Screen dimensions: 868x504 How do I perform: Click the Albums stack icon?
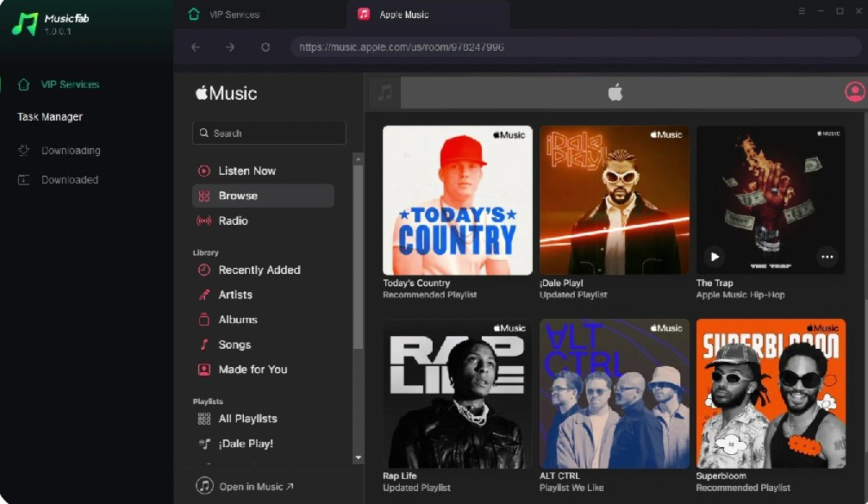click(x=203, y=320)
